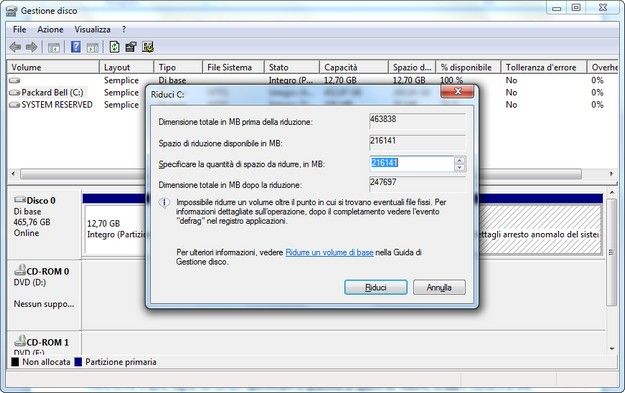The width and height of the screenshot is (625, 393).
Task: Click the Disco 0 disk icon
Action: [x=20, y=199]
